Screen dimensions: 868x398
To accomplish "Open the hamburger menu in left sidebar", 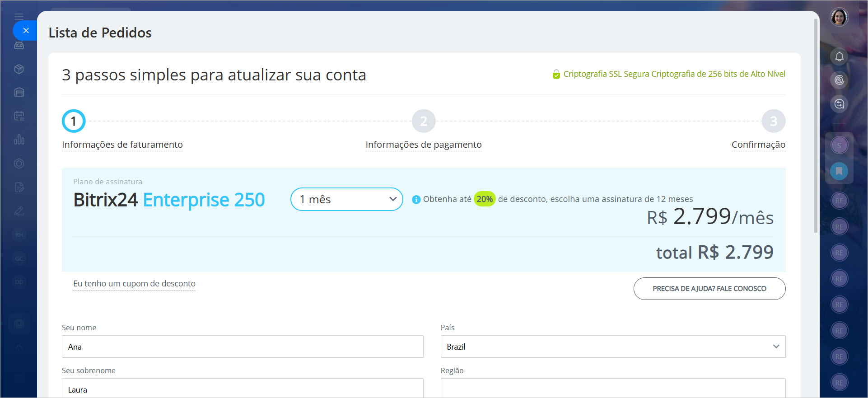I will [19, 17].
